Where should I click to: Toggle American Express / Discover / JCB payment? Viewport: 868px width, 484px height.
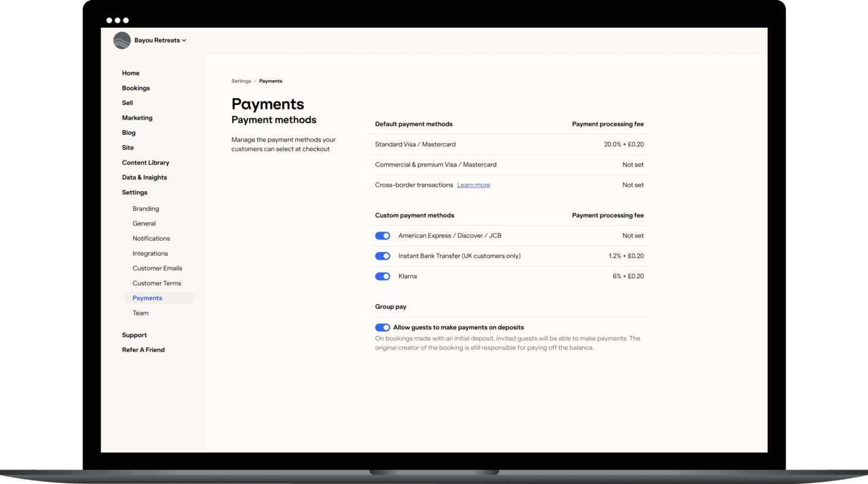(383, 236)
